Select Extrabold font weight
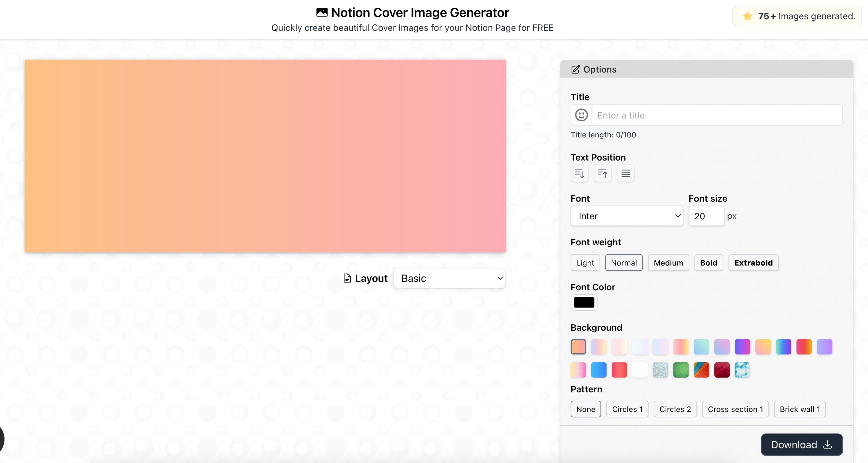The height and width of the screenshot is (463, 868). (753, 263)
